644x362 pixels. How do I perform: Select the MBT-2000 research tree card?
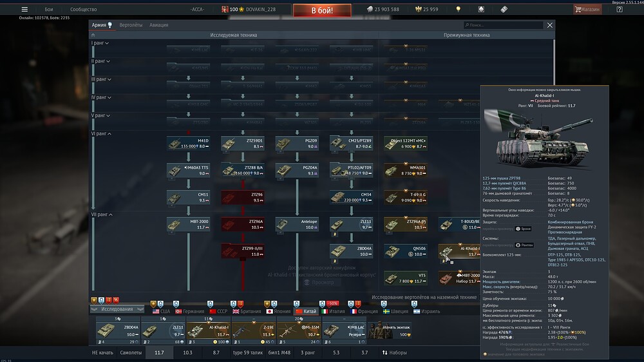coord(189,224)
